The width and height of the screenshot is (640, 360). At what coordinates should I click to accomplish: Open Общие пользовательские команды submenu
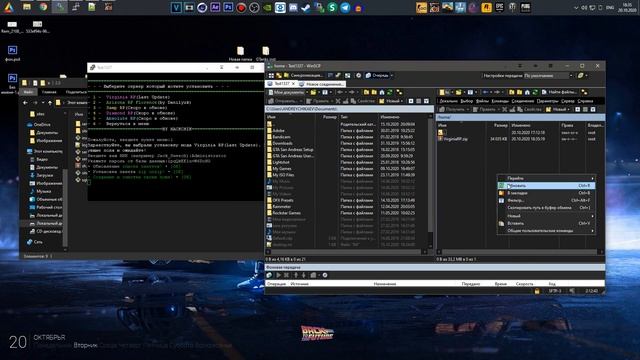(546, 231)
